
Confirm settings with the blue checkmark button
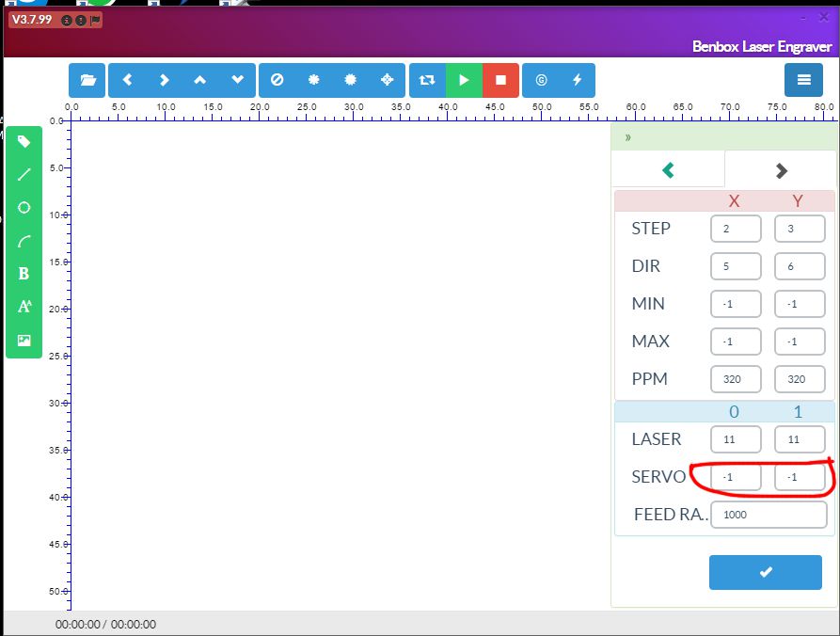click(x=766, y=572)
